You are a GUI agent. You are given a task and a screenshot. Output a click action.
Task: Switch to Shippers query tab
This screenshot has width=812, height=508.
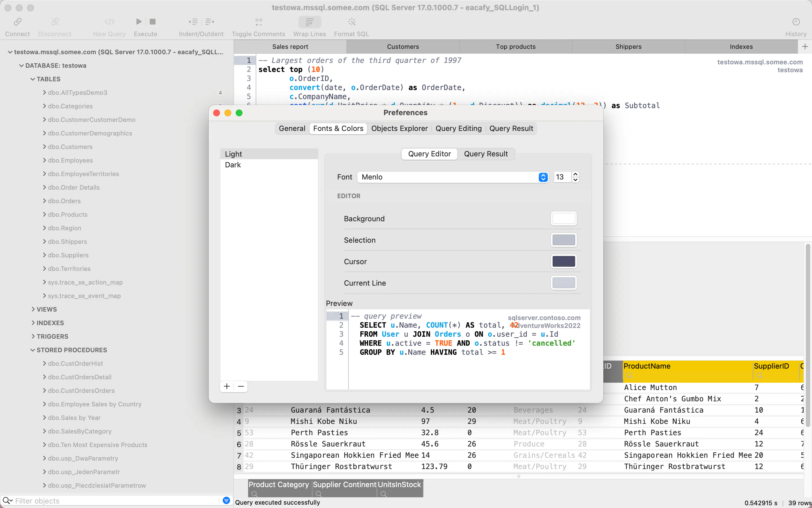(628, 47)
